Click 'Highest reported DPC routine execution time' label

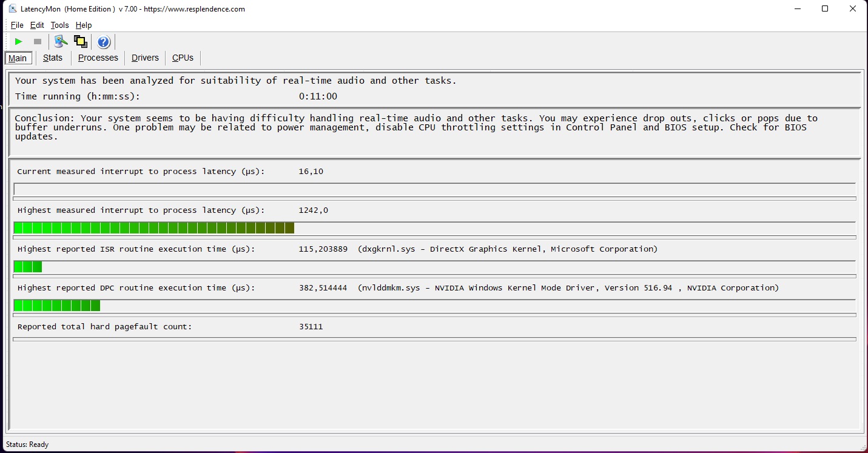[136, 288]
